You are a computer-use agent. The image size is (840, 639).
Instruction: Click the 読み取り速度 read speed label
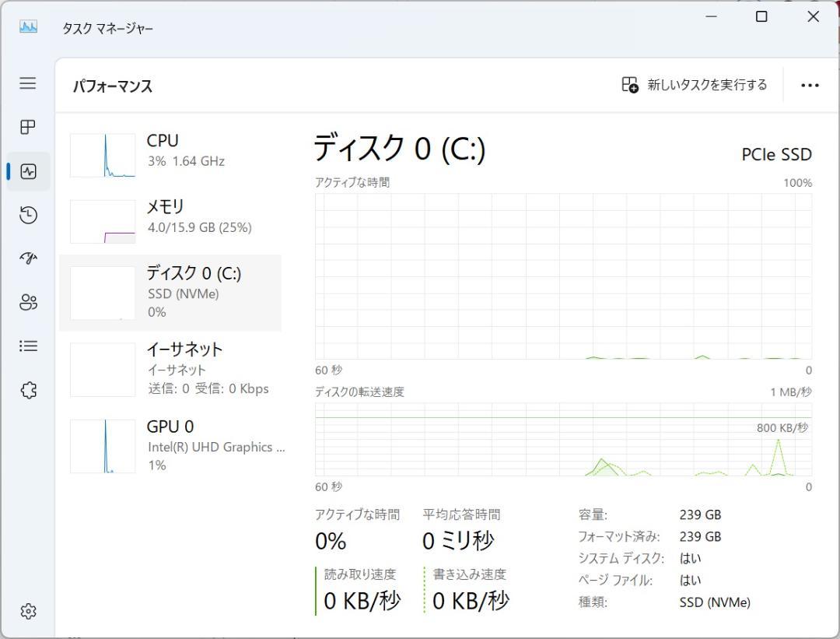click(x=360, y=574)
